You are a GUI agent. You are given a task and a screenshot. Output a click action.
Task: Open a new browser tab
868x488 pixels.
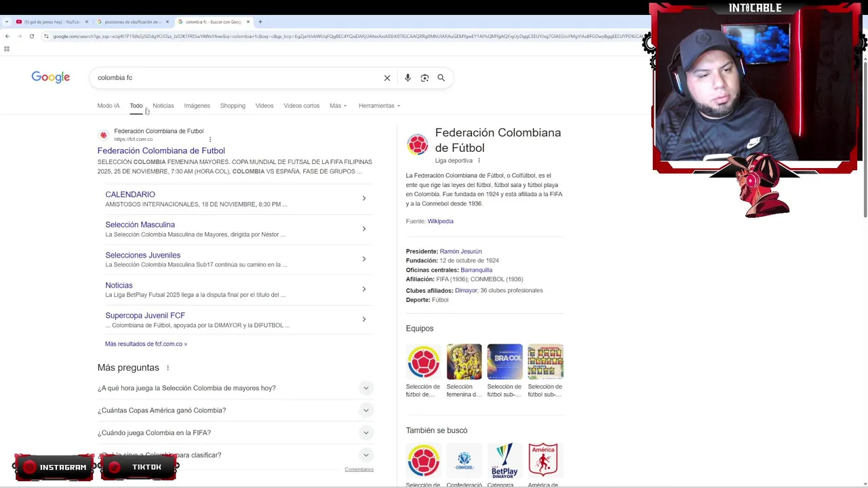click(x=260, y=22)
